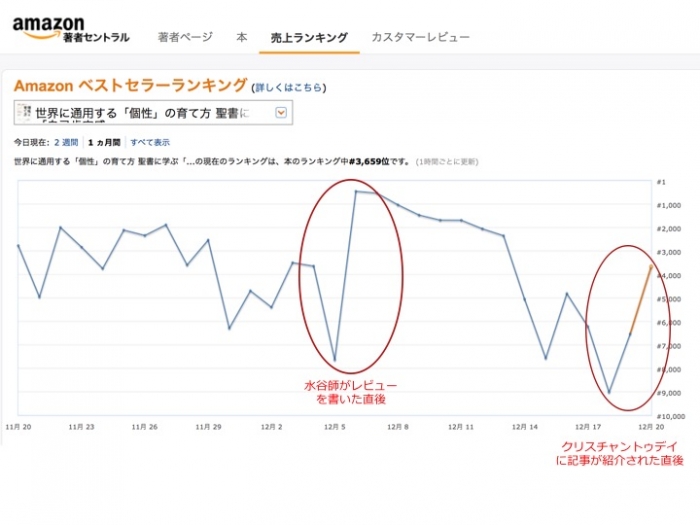Click the lowest point near #9,000 before 12月 20
700x525 pixels.
(609, 392)
